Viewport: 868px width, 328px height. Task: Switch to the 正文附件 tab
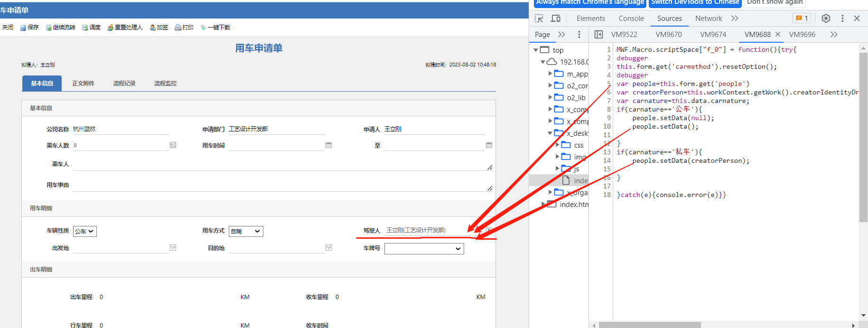pos(83,83)
